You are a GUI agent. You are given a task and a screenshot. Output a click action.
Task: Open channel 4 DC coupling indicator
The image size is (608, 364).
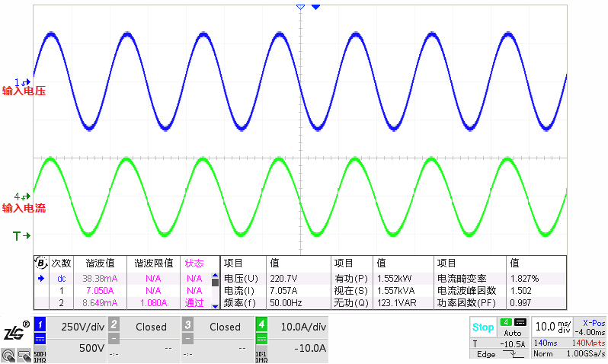pyautogui.click(x=262, y=339)
